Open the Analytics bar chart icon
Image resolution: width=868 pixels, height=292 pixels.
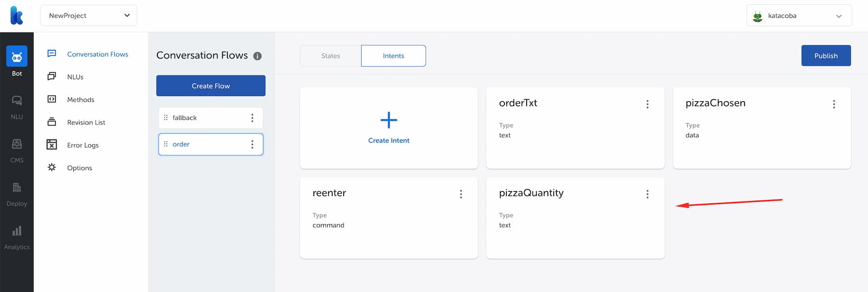(x=17, y=231)
